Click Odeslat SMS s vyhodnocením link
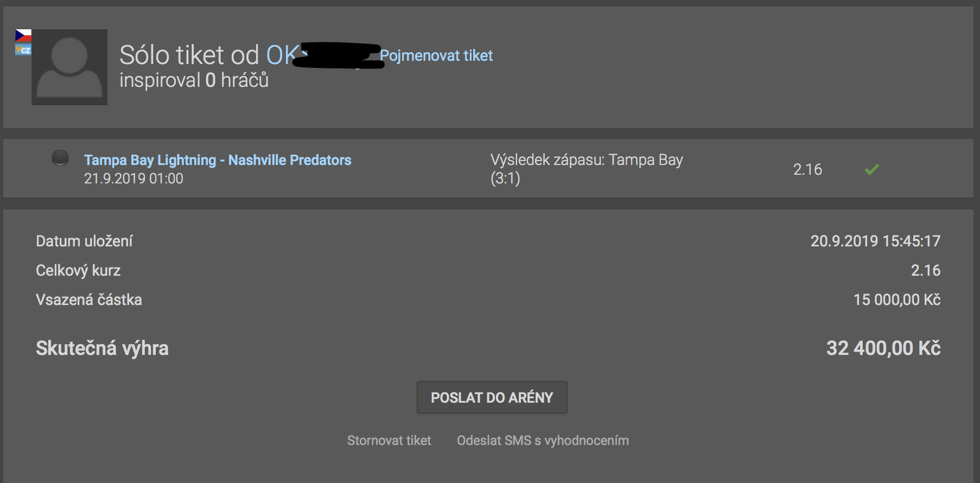Screen dimensions: 980x483 pyautogui.click(x=543, y=440)
